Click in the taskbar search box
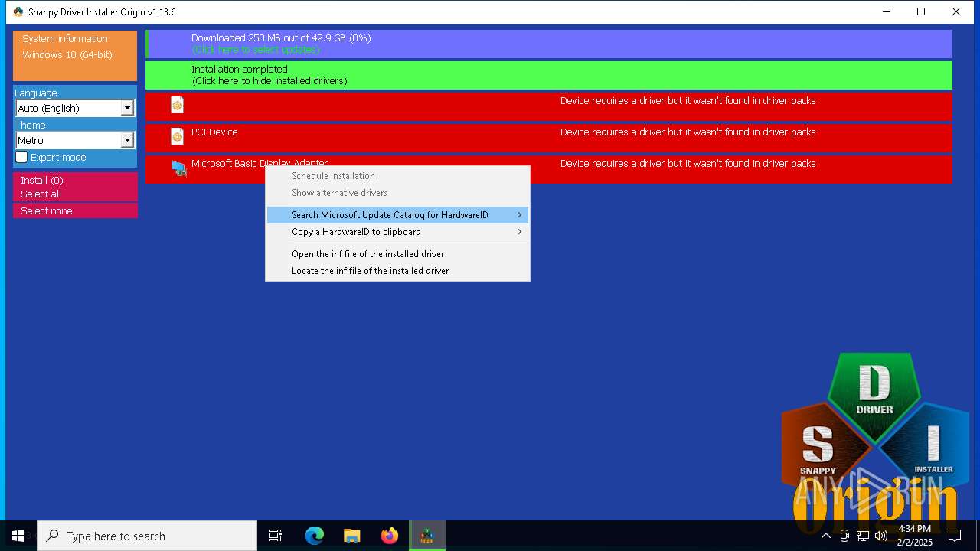The image size is (980, 551). [147, 536]
